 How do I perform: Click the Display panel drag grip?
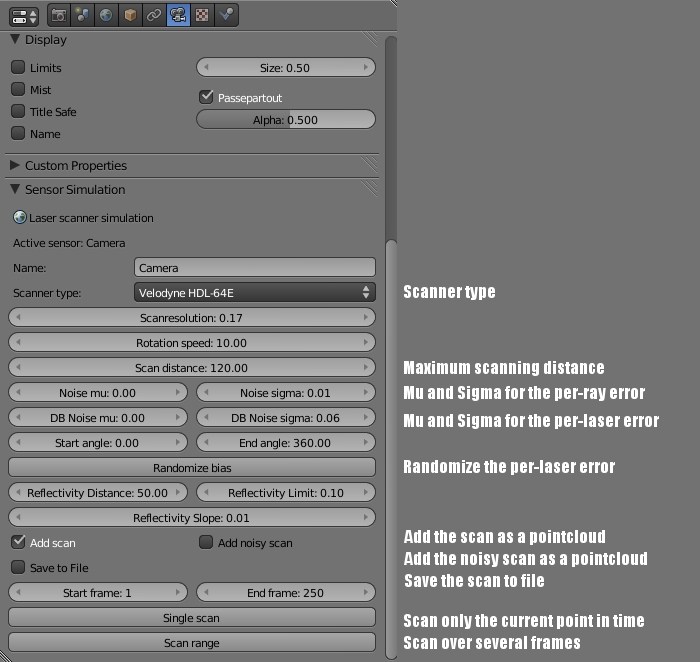[370, 39]
